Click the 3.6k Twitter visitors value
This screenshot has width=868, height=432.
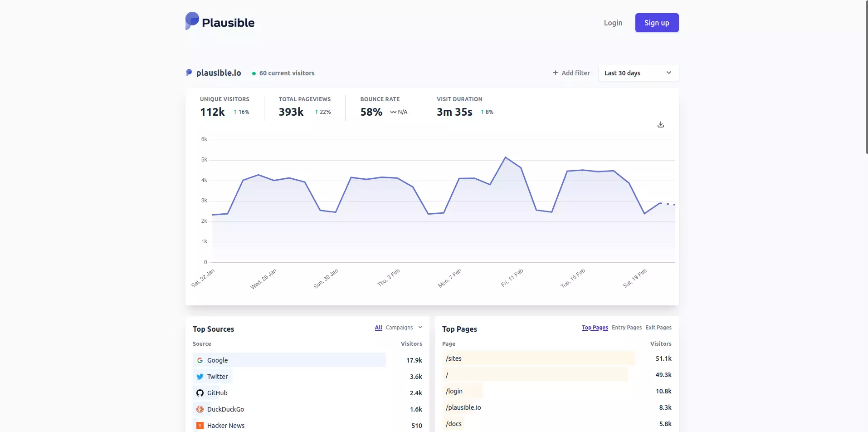[x=416, y=377]
